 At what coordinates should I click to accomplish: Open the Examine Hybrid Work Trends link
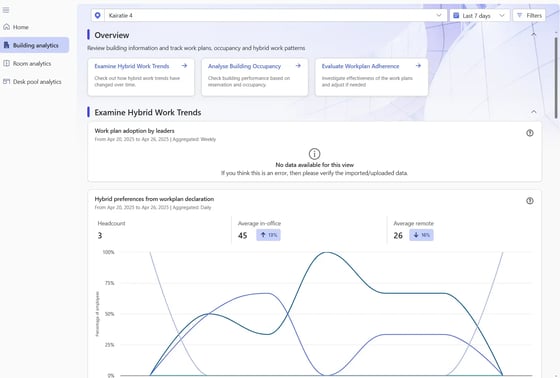click(132, 66)
